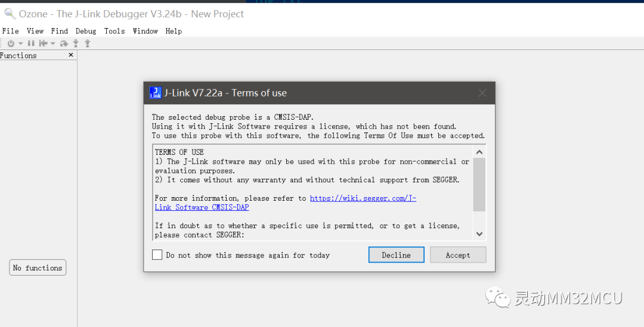The width and height of the screenshot is (644, 327).
Task: Click the Accept button
Action: pyautogui.click(x=458, y=255)
